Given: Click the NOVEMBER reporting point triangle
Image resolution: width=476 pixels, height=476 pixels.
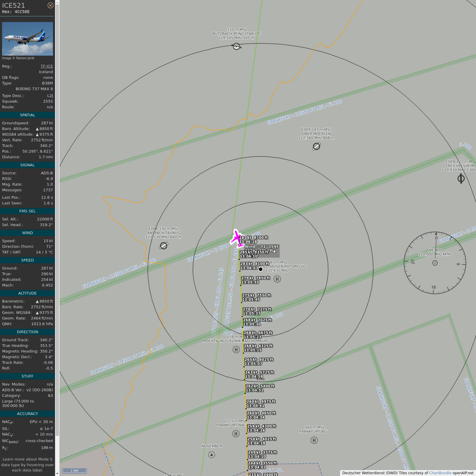Looking at the screenshot, I should [x=212, y=455].
